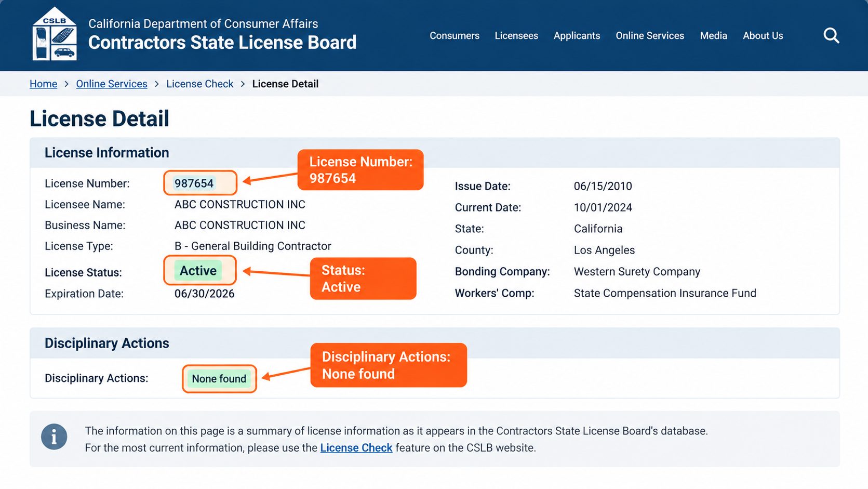
Task: Click the License Status label
Action: point(83,273)
